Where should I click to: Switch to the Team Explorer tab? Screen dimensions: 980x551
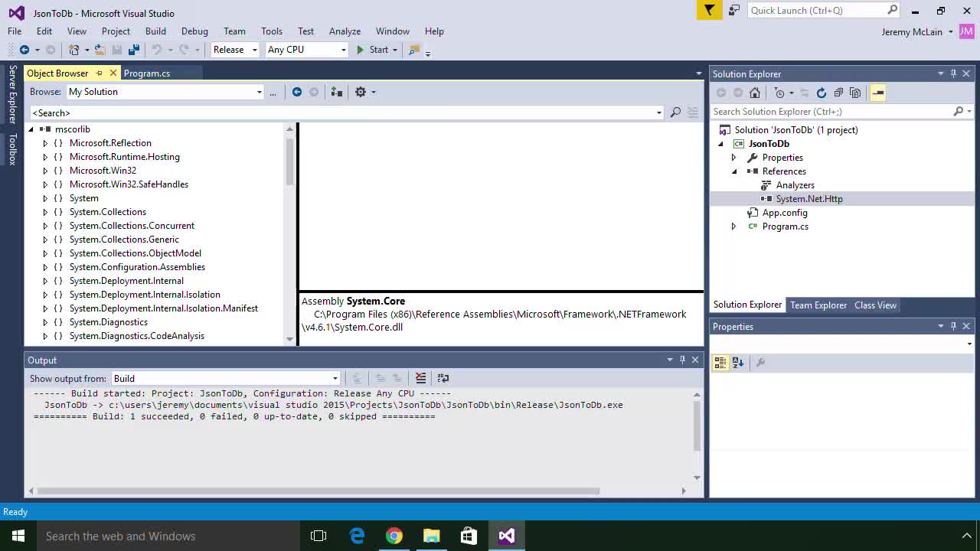818,305
